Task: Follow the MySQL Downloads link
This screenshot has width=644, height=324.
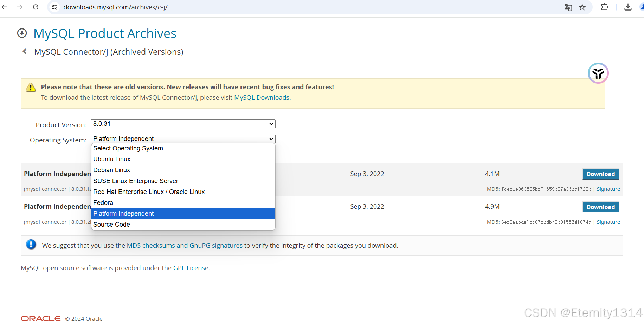Action: [262, 98]
